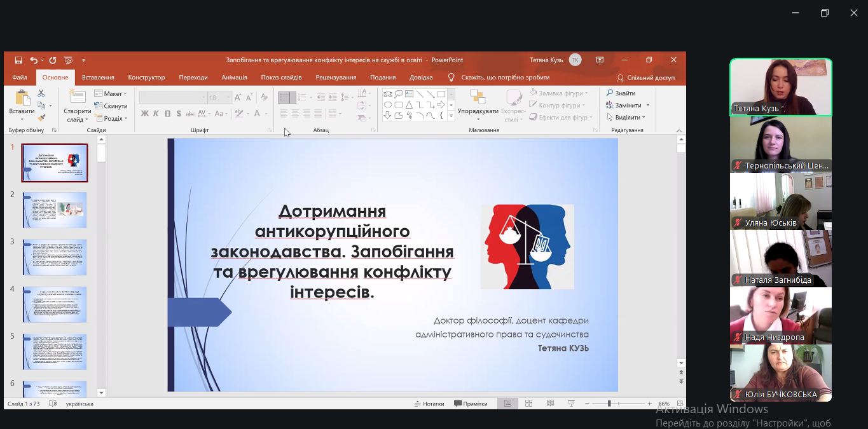The width and height of the screenshot is (868, 429).
Task: Toggle the Нотатки notes pane
Action: (429, 404)
